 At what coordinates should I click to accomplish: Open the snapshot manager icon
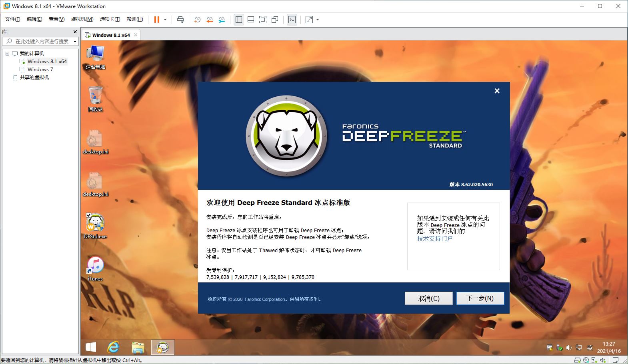(x=222, y=20)
